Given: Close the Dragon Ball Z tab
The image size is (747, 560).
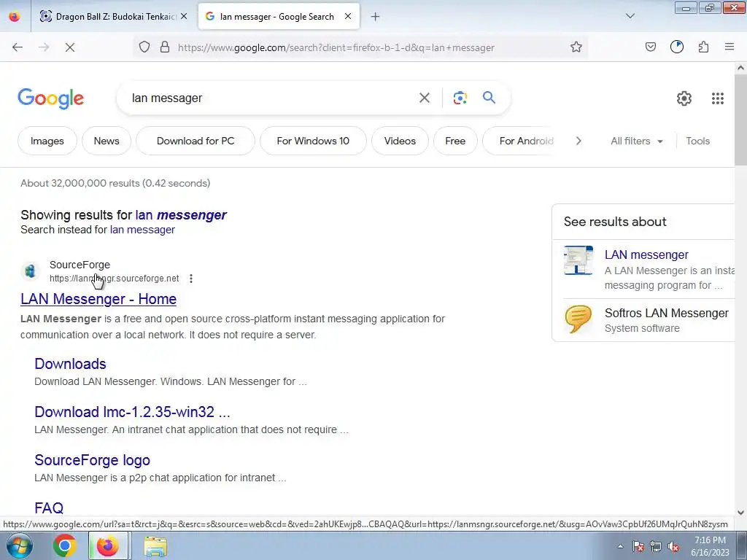Looking at the screenshot, I should click(184, 17).
